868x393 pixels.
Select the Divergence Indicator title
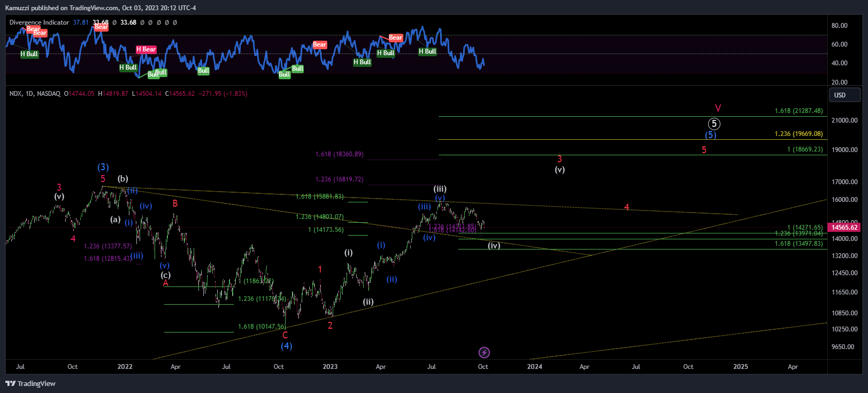coord(39,22)
